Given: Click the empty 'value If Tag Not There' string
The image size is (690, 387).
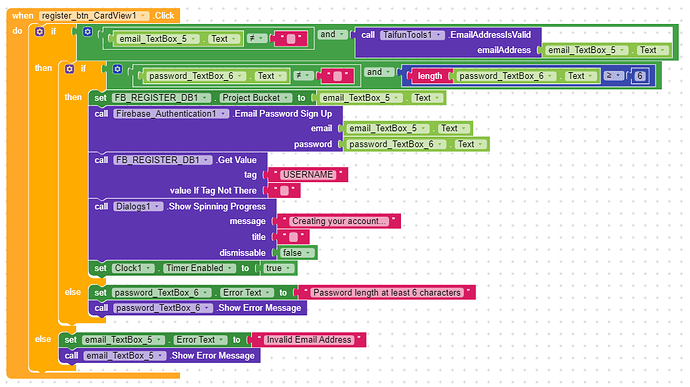Looking at the screenshot, I should (284, 191).
